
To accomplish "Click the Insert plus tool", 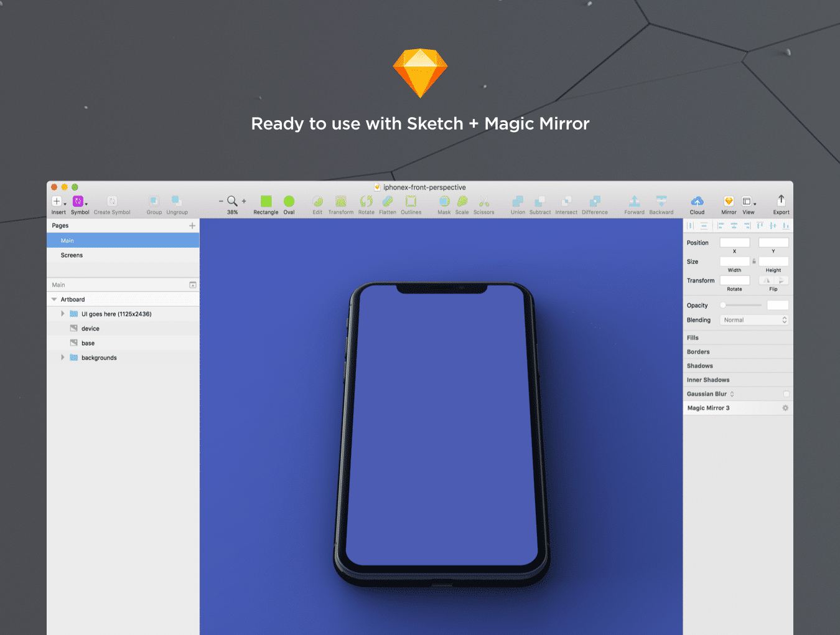I will click(57, 202).
